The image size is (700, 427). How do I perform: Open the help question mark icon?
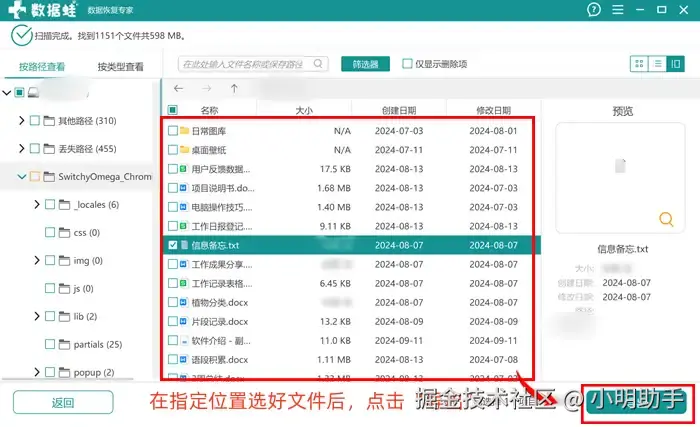click(x=594, y=9)
